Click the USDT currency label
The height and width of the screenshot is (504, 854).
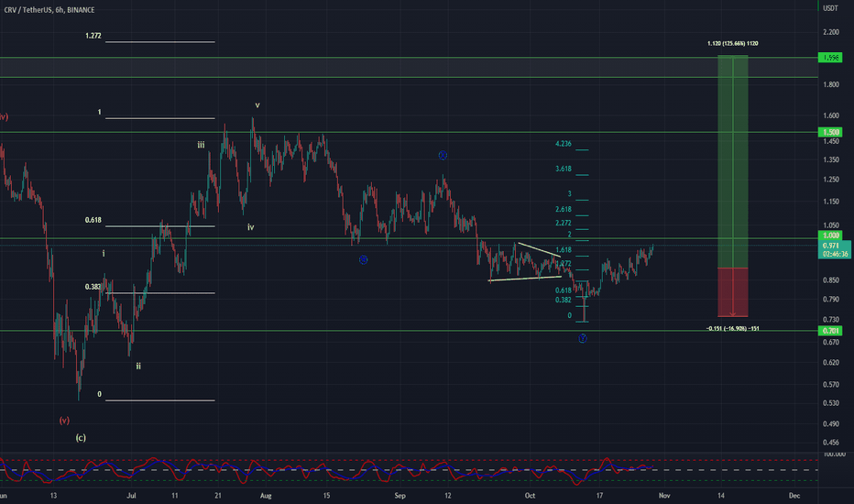click(830, 8)
